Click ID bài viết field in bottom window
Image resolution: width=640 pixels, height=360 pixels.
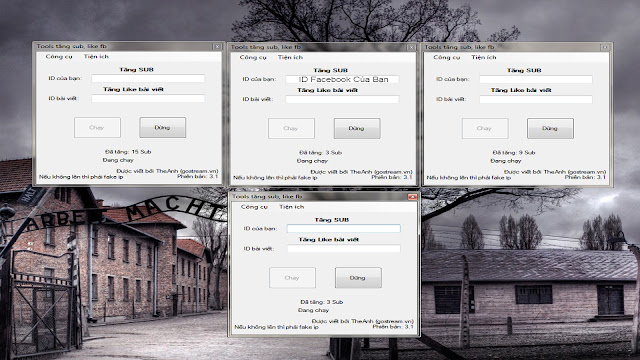[x=344, y=249]
